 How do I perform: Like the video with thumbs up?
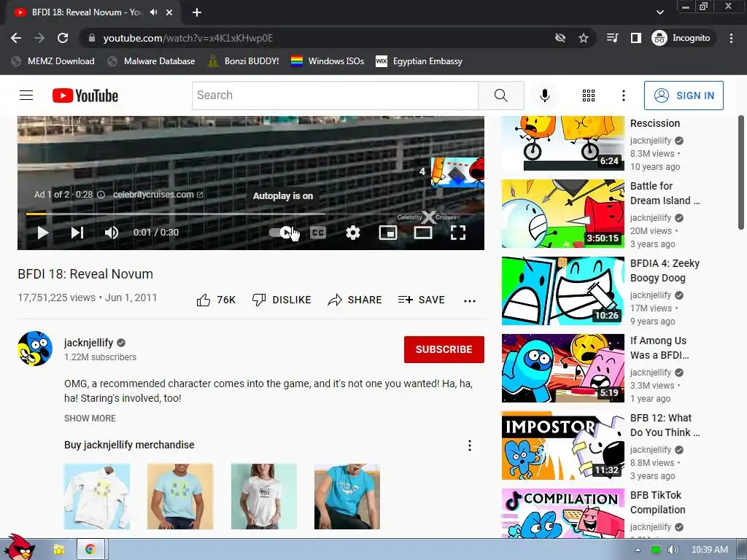pos(216,300)
